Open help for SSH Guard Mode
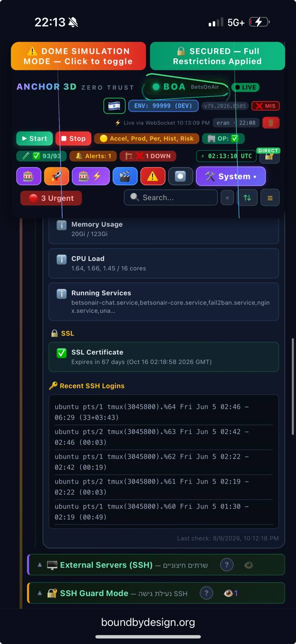 click(x=207, y=593)
